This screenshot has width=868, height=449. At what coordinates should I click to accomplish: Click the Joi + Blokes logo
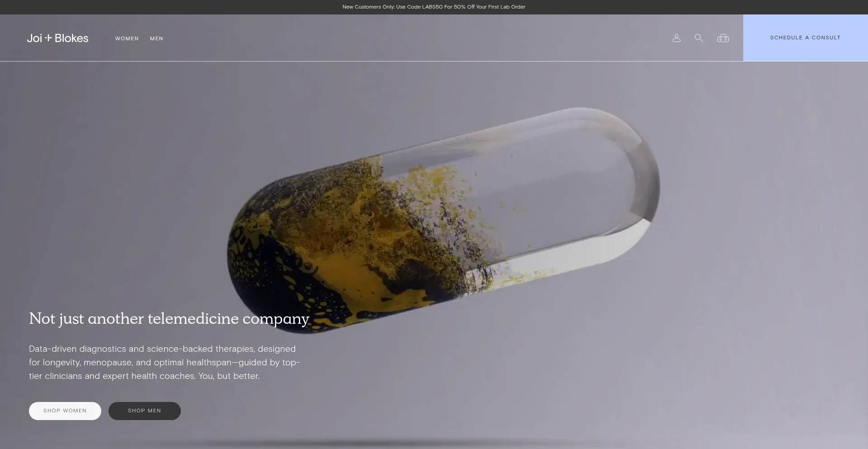pyautogui.click(x=57, y=38)
